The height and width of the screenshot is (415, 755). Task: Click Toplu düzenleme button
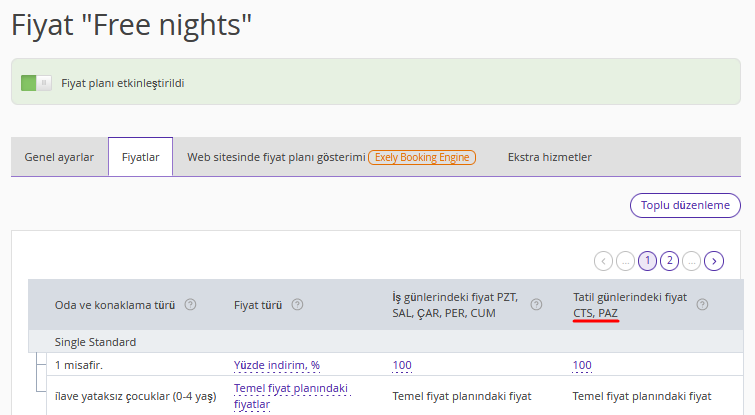point(685,206)
